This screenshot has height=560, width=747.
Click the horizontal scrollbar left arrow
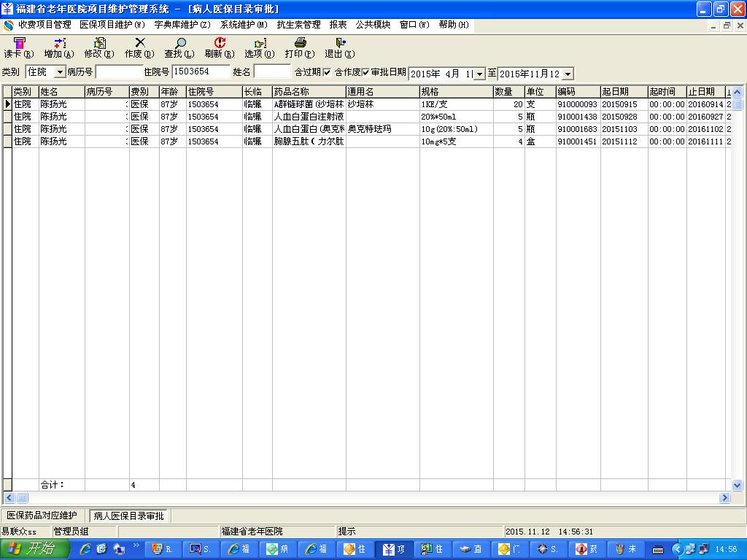[9, 497]
